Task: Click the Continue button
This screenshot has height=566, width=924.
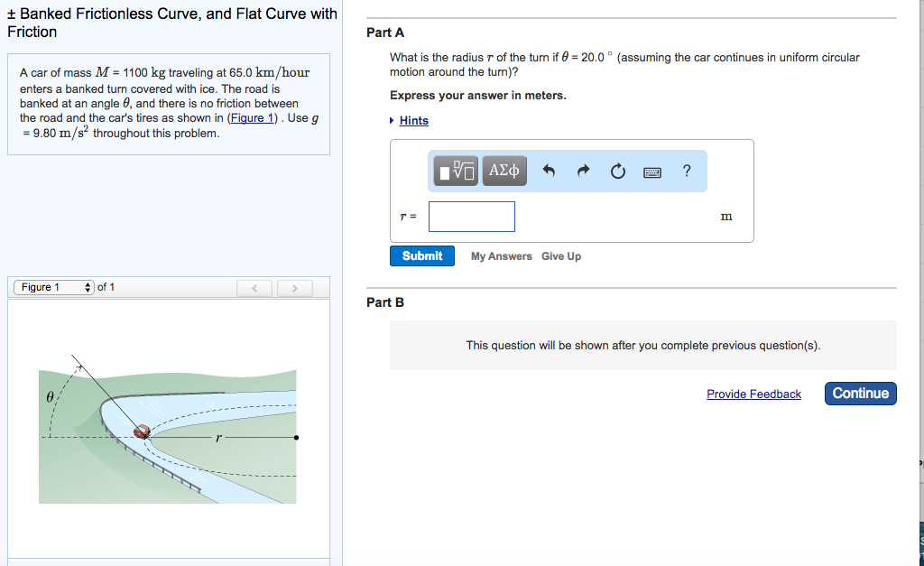Action: [x=859, y=393]
